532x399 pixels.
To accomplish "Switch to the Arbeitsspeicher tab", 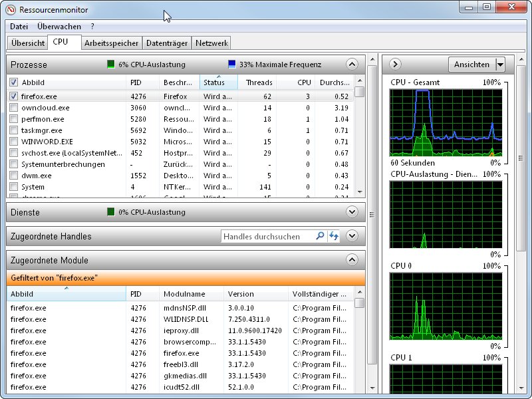I will [x=111, y=42].
